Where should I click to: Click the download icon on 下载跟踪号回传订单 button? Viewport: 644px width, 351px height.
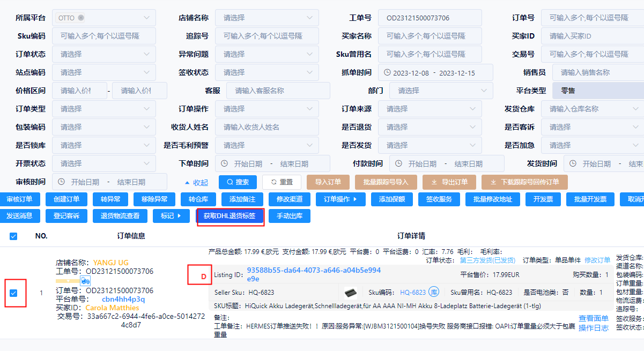pos(493,182)
